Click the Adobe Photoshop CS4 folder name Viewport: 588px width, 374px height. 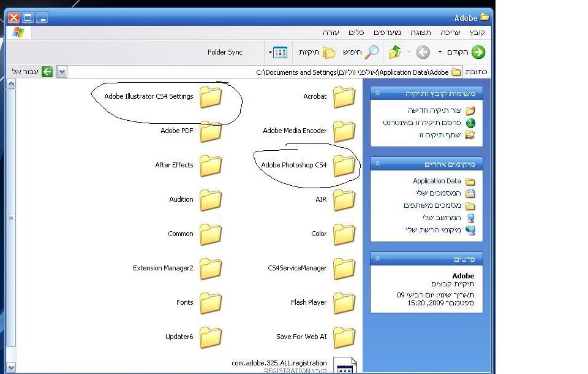293,165
